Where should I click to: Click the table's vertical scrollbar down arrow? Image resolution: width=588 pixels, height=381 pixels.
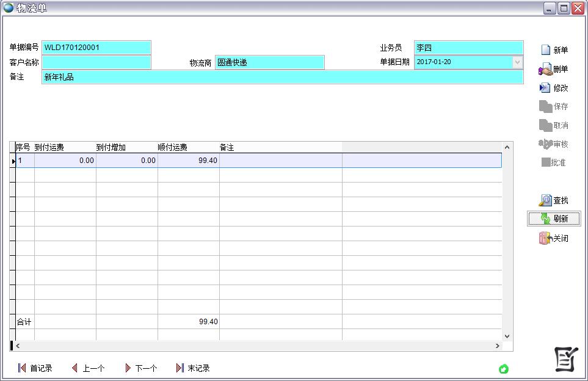tap(506, 336)
